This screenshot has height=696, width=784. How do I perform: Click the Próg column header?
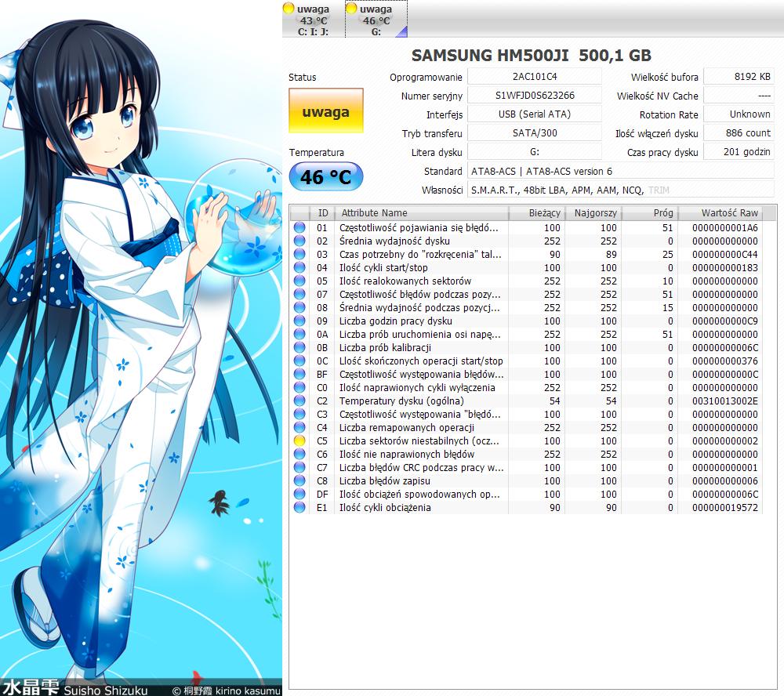[650, 213]
